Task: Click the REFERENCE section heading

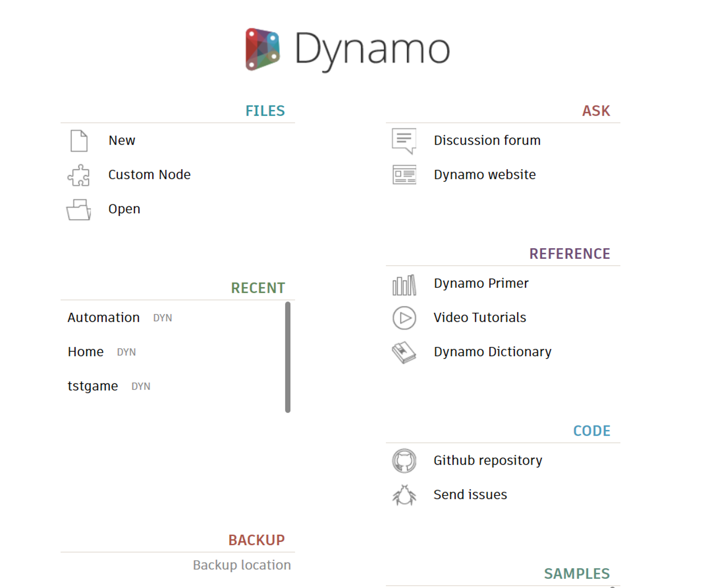Action: point(569,254)
